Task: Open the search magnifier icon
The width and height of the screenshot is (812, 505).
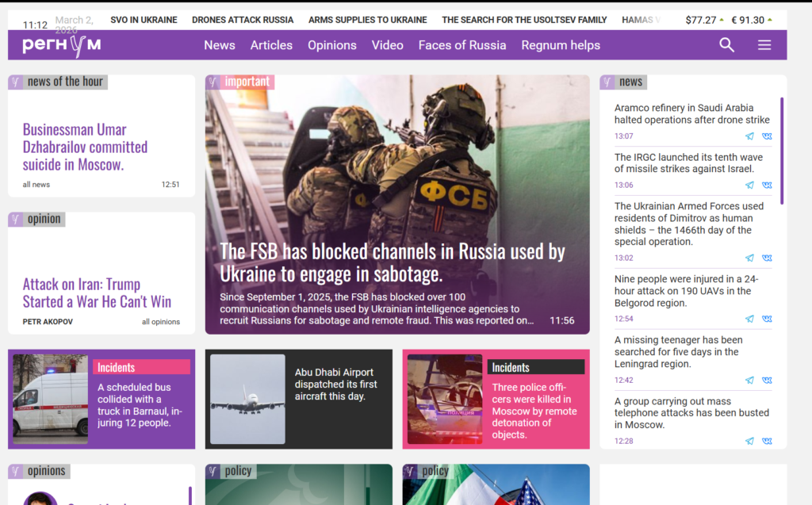Action: (726, 45)
